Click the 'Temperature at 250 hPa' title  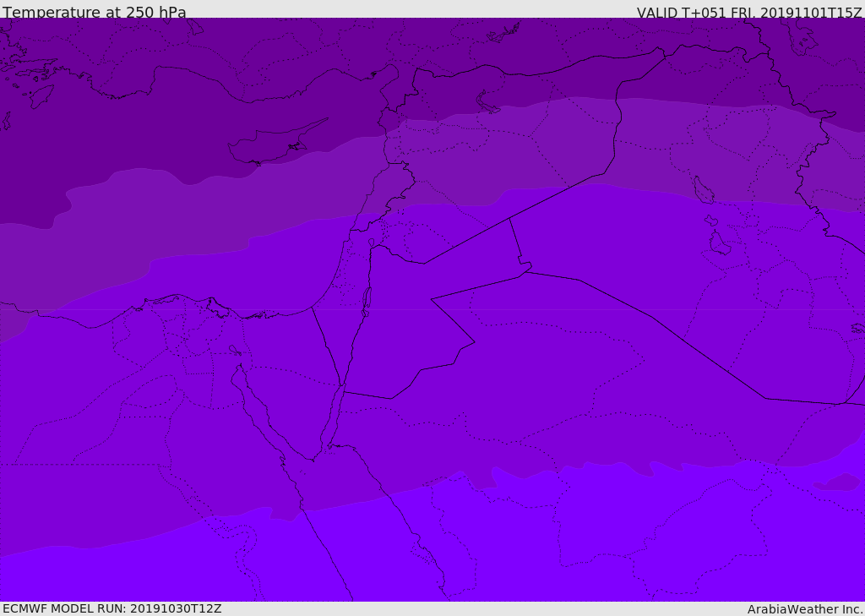pyautogui.click(x=95, y=12)
